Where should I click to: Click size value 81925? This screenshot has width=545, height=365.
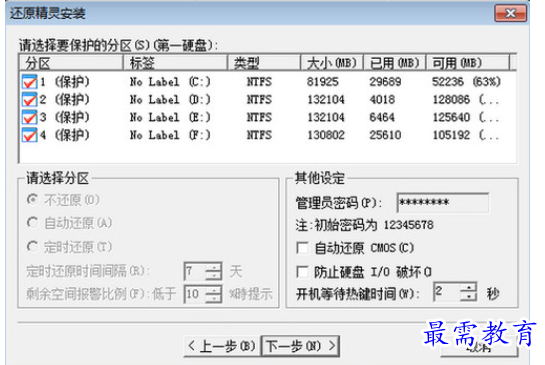pos(323,82)
